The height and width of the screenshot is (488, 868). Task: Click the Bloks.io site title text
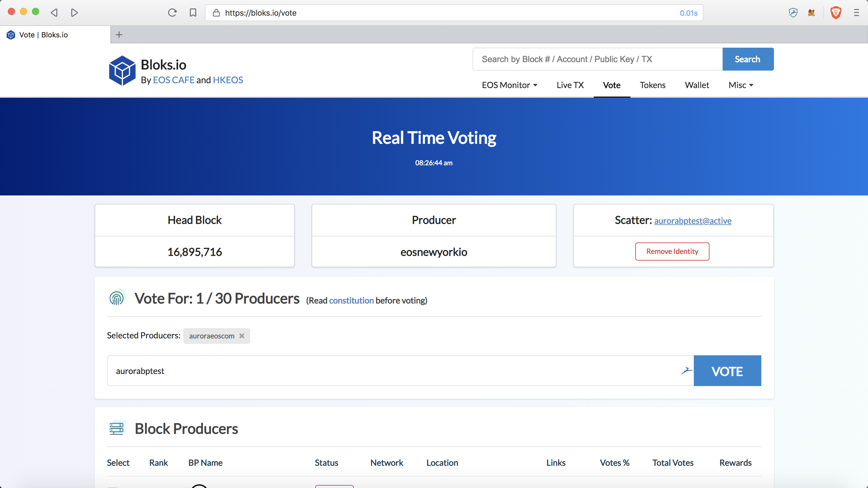click(163, 65)
